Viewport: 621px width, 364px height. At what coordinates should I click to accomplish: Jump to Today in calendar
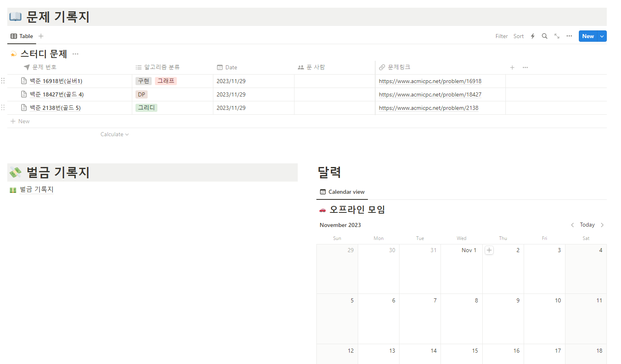pyautogui.click(x=587, y=225)
